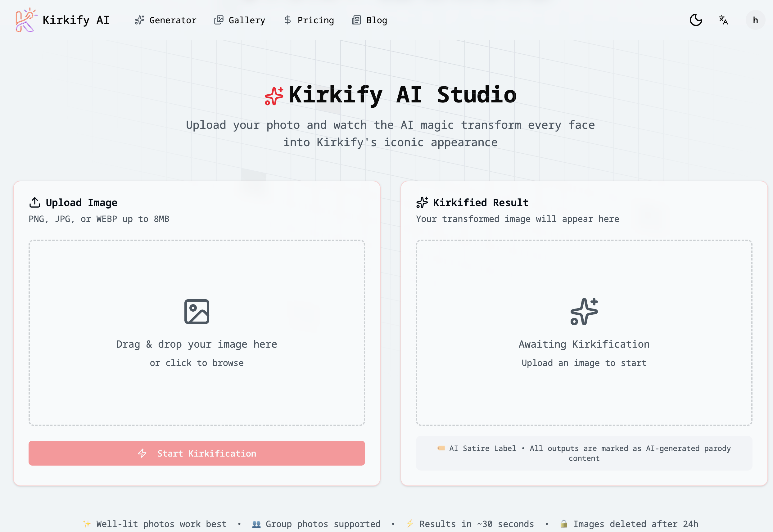Navigate to the Blog section
The width and height of the screenshot is (773, 532).
[369, 20]
